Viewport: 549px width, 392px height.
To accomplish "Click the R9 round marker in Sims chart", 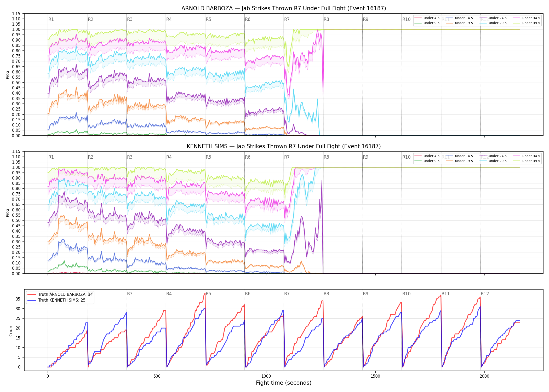I will (365, 157).
